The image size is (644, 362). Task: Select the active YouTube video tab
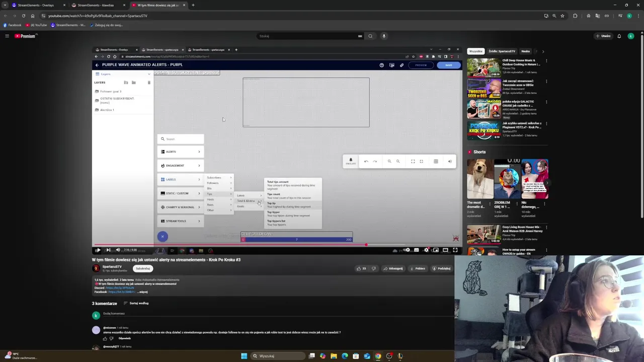(158, 5)
